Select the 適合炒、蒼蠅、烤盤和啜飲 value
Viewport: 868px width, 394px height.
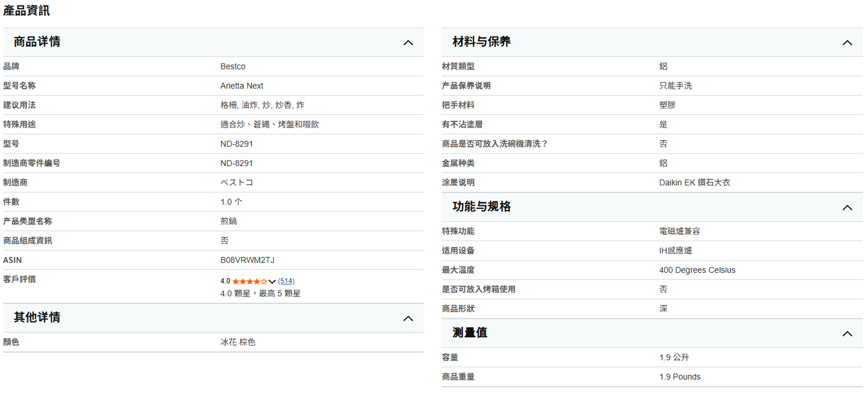click(x=270, y=125)
